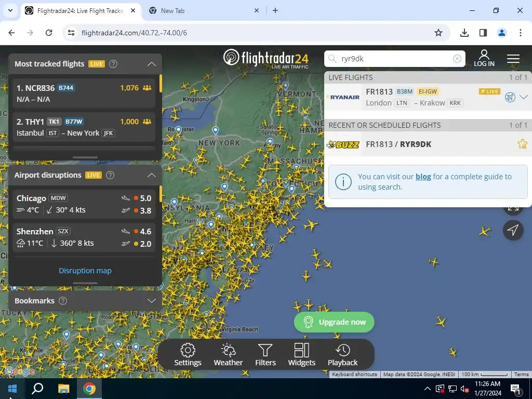Click the search field containing ryr9dk

click(395, 59)
